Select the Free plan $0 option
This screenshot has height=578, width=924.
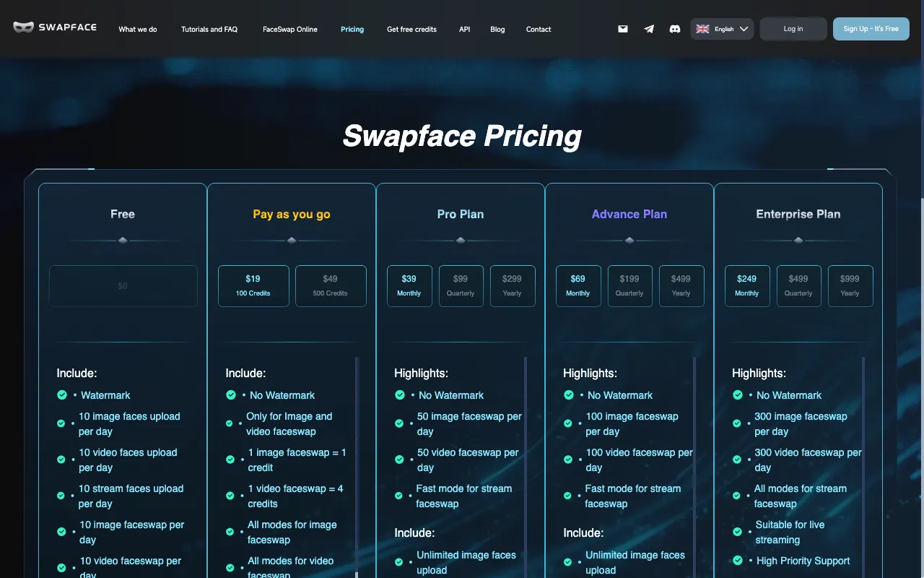(123, 286)
